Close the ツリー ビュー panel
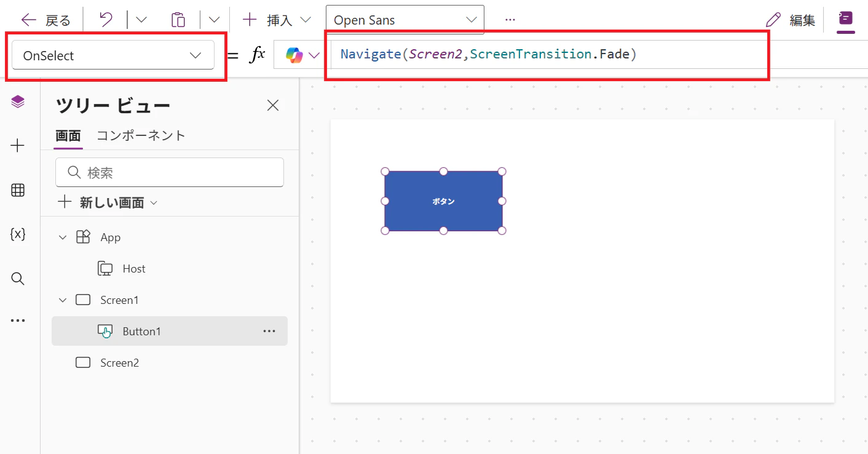The height and width of the screenshot is (454, 868). 273,105
